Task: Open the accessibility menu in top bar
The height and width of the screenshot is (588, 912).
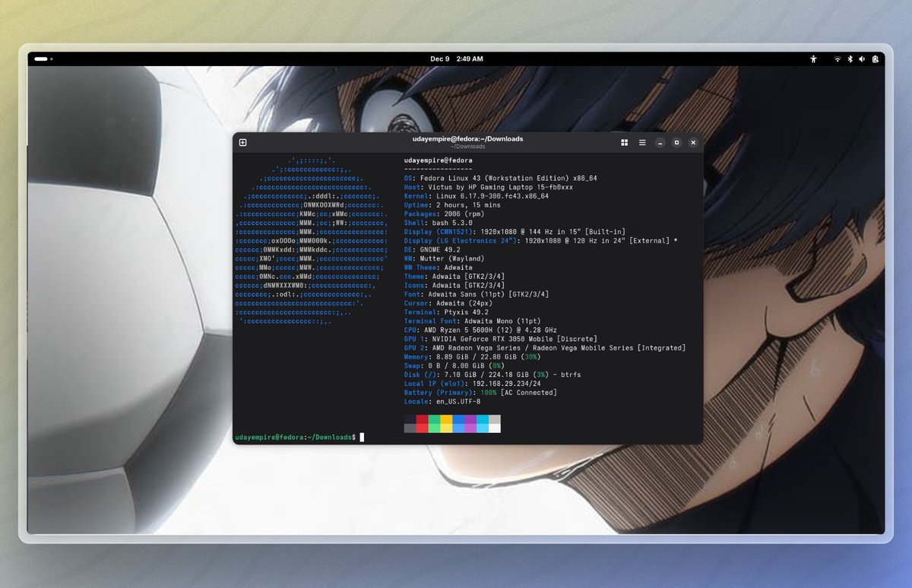Action: [x=813, y=58]
